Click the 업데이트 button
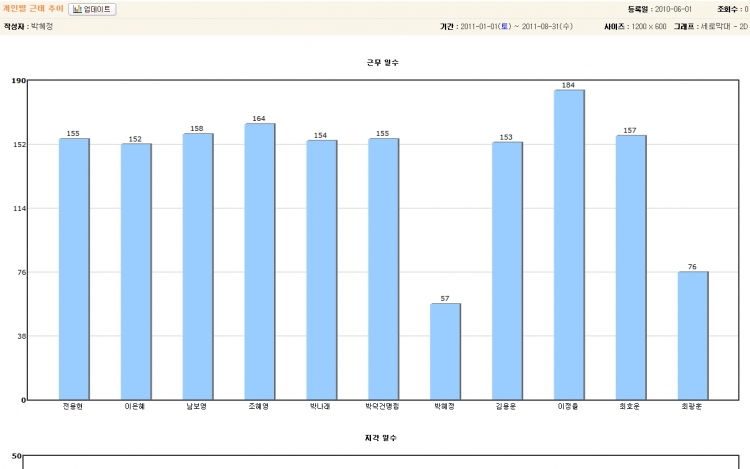Viewport: 750px width, 469px height. click(92, 9)
